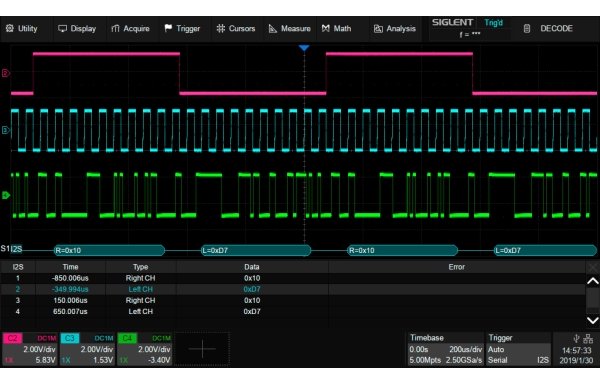Viewport: 600px width, 390px height.
Task: Click Right CH type cell in row 1
Action: point(140,278)
